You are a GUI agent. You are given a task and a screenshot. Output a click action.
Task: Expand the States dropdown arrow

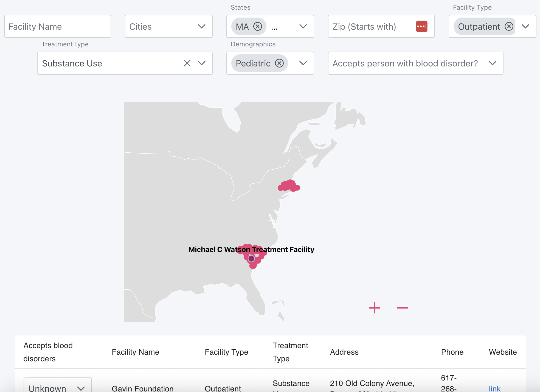[303, 26]
